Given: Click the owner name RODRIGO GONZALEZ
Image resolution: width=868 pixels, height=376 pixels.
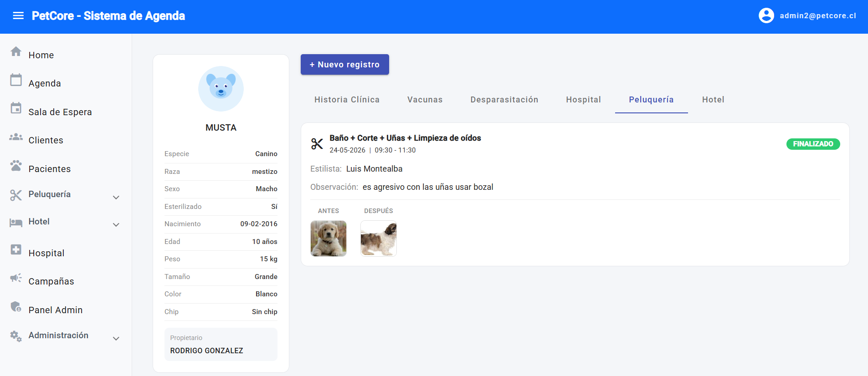Looking at the screenshot, I should point(206,351).
